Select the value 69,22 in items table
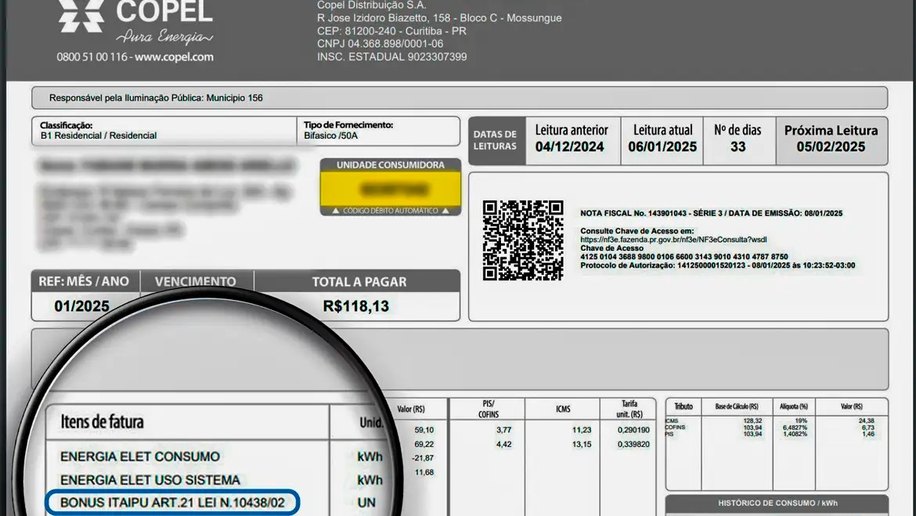Viewport: 916px width, 516px height. click(424, 444)
